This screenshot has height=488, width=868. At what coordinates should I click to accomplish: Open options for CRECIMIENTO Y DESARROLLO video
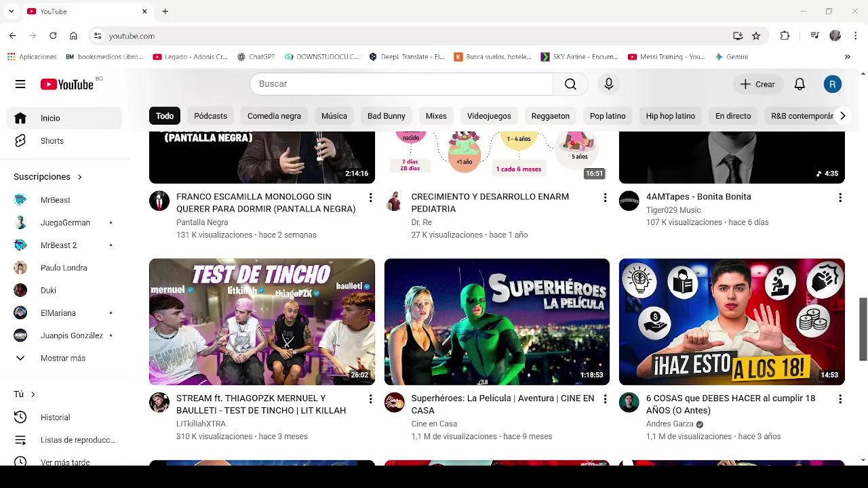tap(605, 197)
